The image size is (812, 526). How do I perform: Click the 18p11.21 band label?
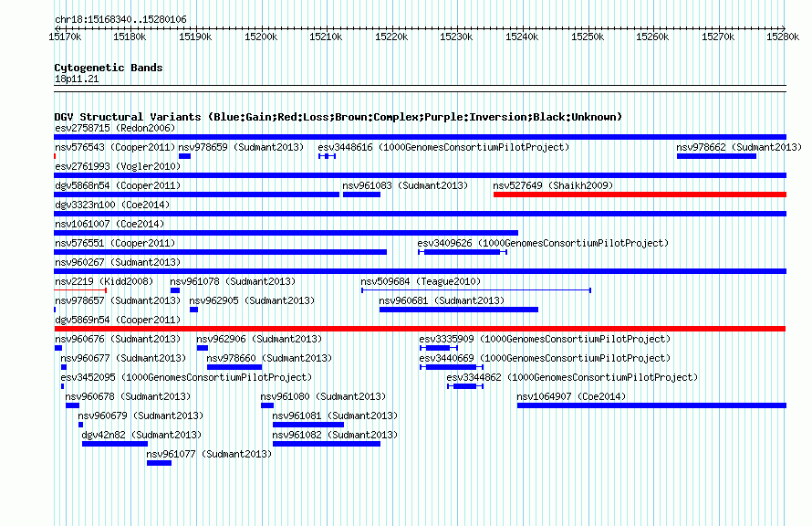77,79
